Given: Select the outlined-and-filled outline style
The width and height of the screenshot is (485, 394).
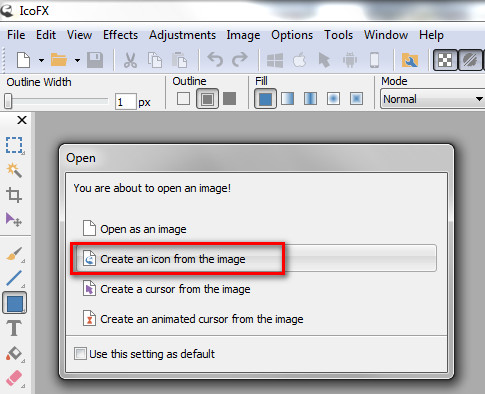Looking at the screenshot, I should point(207,99).
